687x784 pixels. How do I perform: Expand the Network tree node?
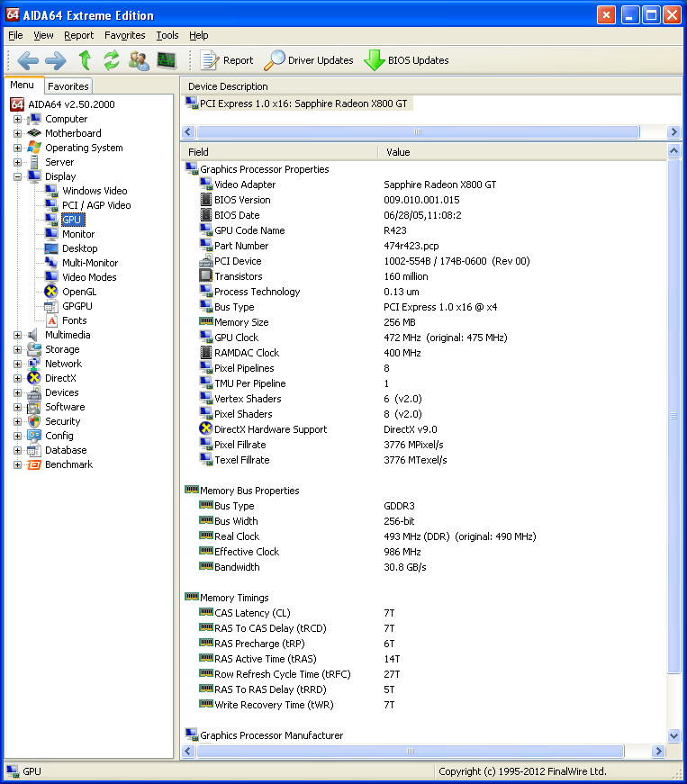[17, 364]
